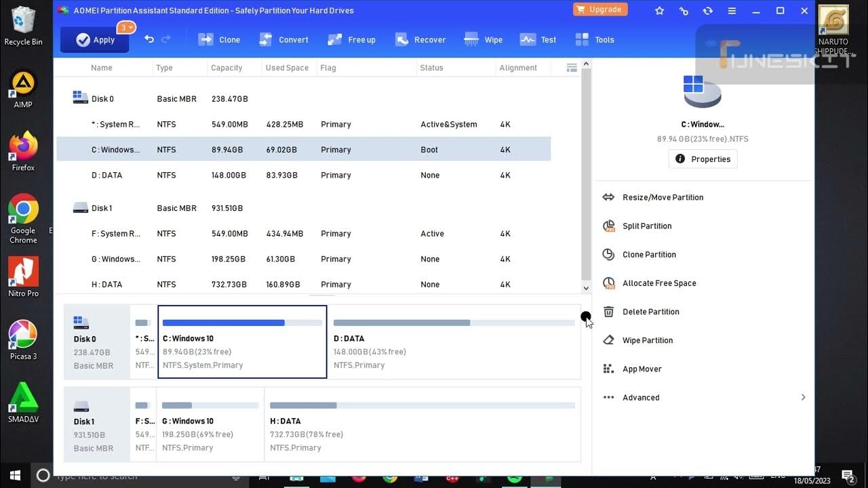Expand the Advanced options chevron
Viewport: 868px width, 488px height.
(x=803, y=398)
